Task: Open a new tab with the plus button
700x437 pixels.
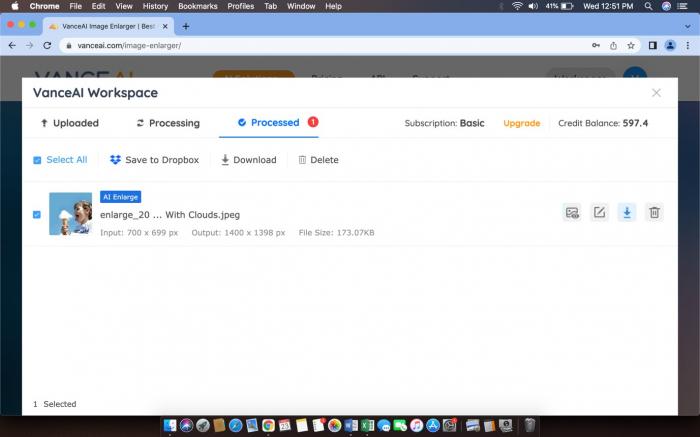Action: tap(186, 26)
